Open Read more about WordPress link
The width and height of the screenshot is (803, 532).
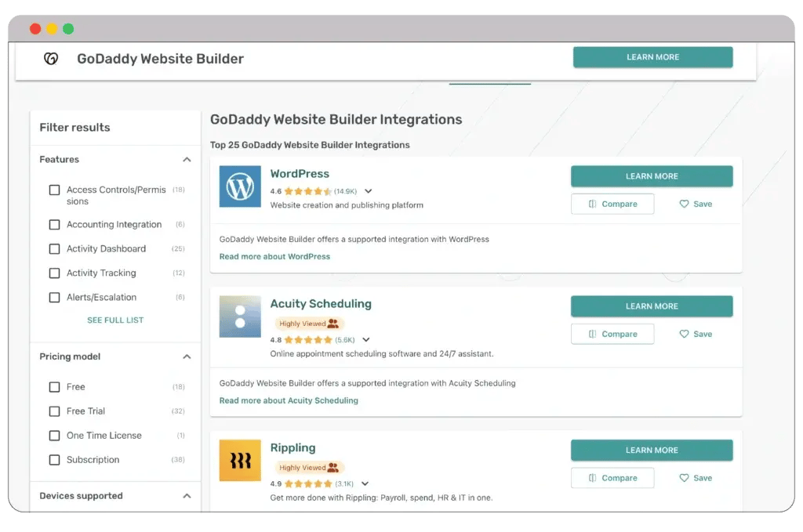(x=274, y=256)
